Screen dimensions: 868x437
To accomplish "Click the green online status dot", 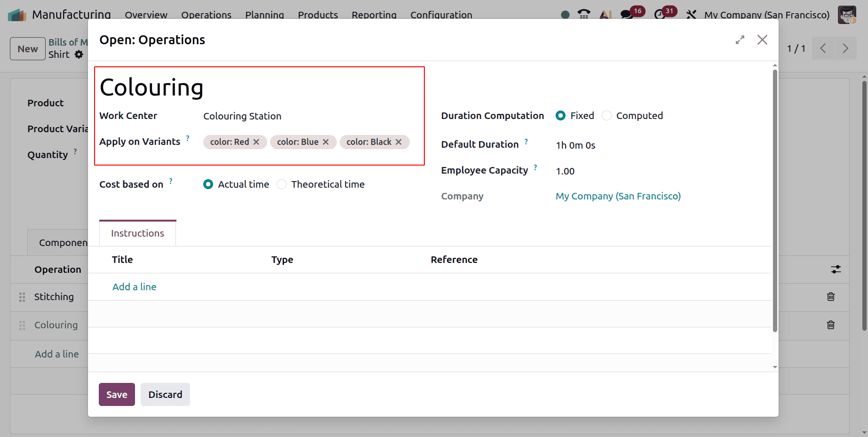I will click(x=565, y=15).
